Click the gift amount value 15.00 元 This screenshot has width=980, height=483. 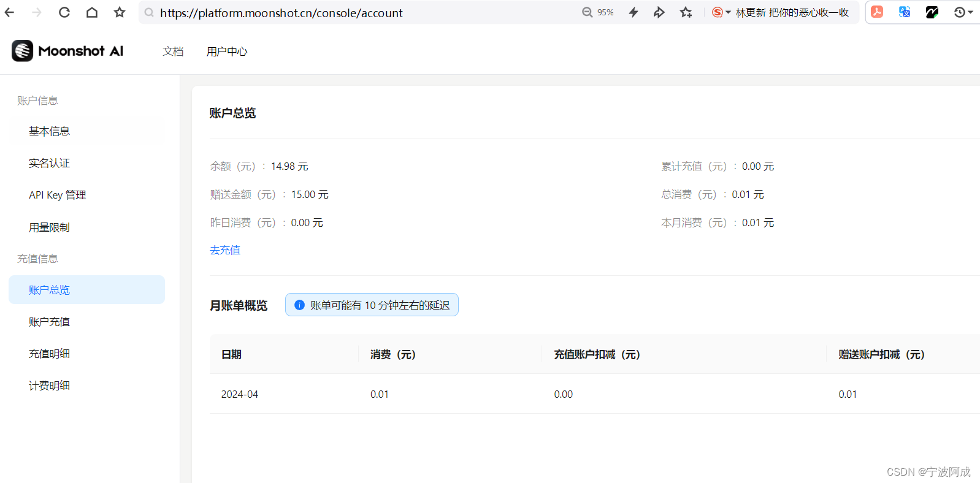(310, 194)
